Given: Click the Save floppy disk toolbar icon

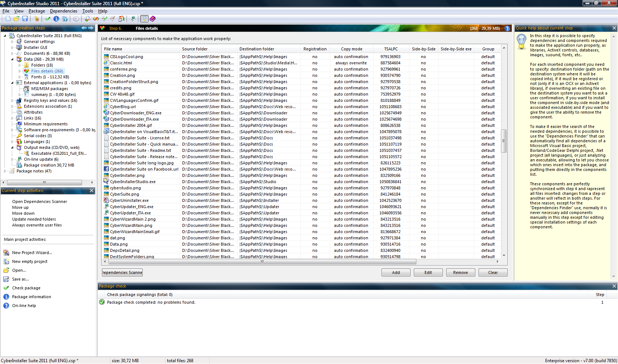Looking at the screenshot, I should click(25, 18).
